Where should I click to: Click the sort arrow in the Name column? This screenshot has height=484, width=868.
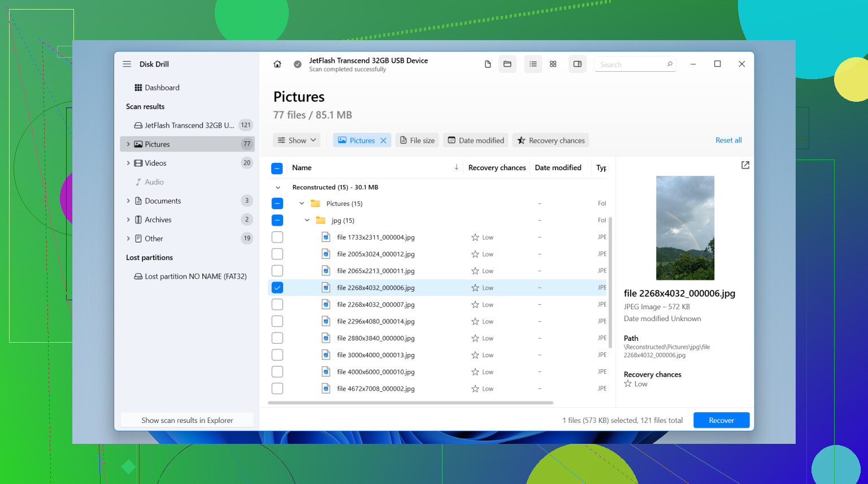(457, 167)
